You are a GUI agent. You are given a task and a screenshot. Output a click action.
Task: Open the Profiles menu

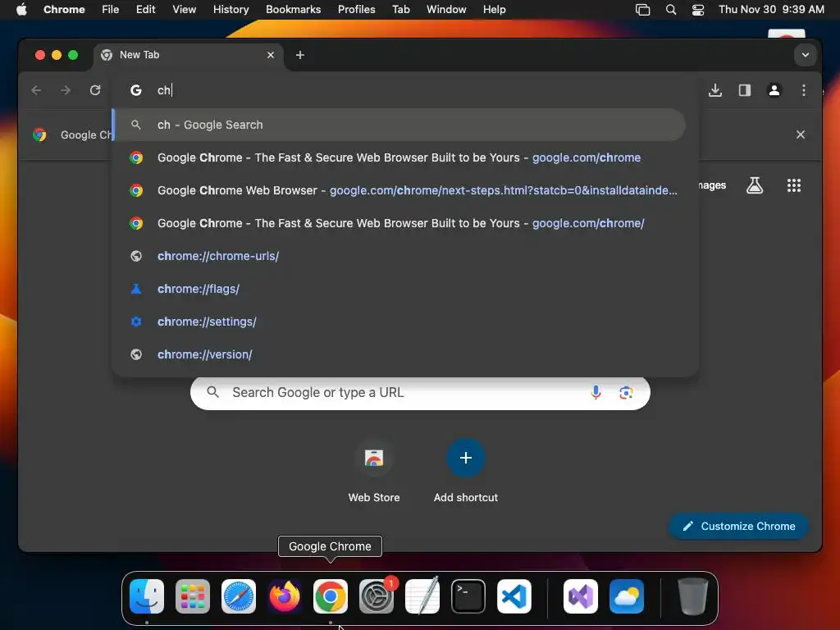point(356,9)
